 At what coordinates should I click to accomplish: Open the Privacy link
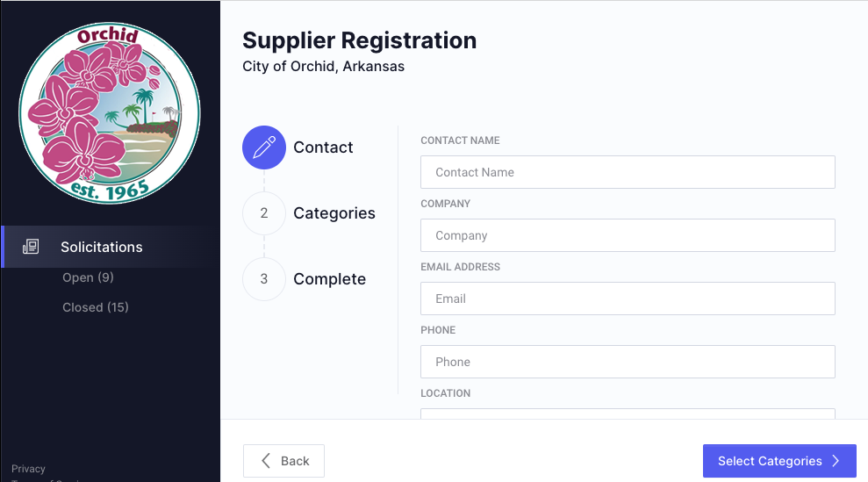click(x=29, y=469)
